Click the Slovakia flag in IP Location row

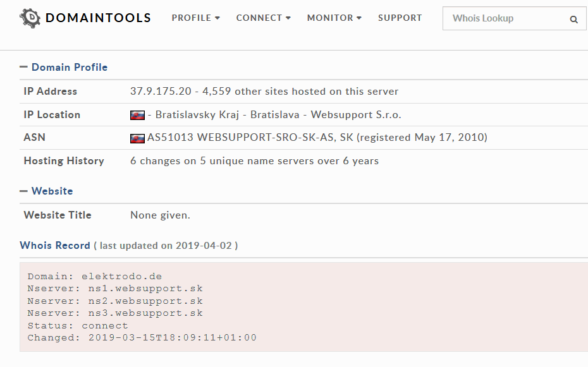click(x=137, y=115)
